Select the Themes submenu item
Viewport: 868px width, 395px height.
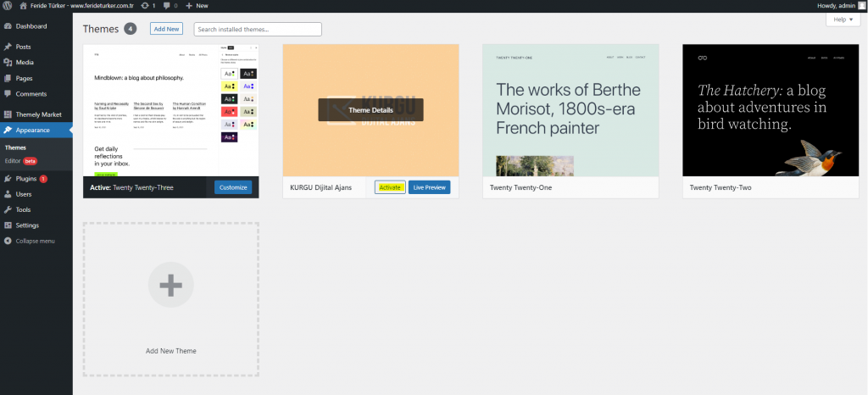pos(15,147)
